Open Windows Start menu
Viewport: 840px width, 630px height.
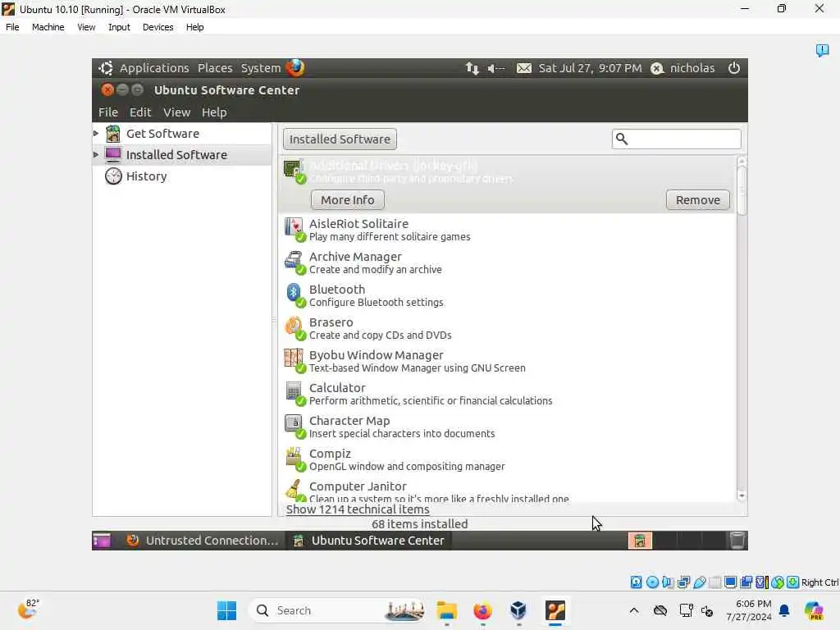226,610
